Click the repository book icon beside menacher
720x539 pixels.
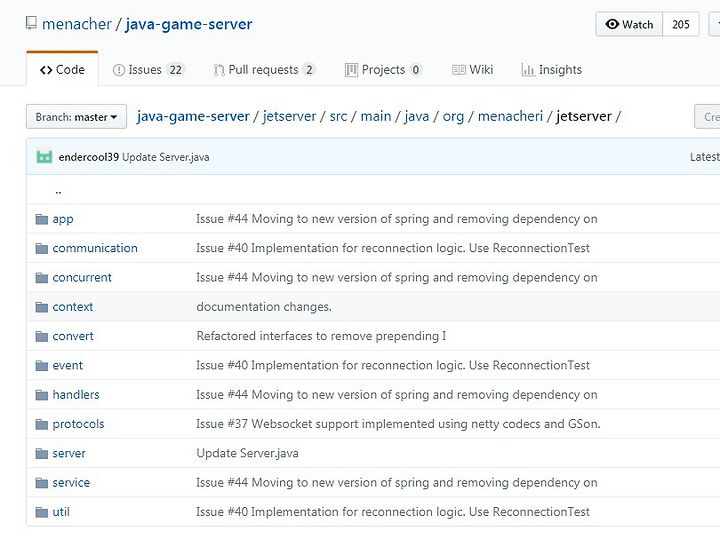tap(31, 23)
